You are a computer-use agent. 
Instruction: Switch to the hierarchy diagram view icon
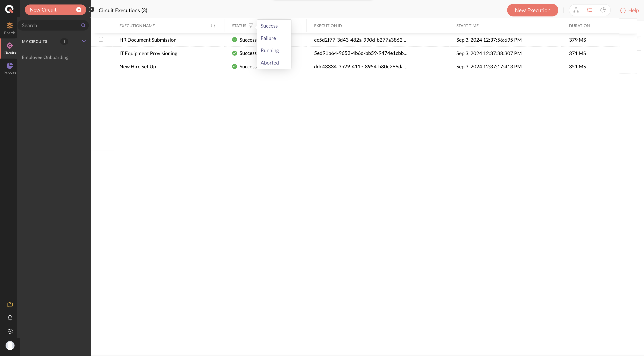coord(576,10)
